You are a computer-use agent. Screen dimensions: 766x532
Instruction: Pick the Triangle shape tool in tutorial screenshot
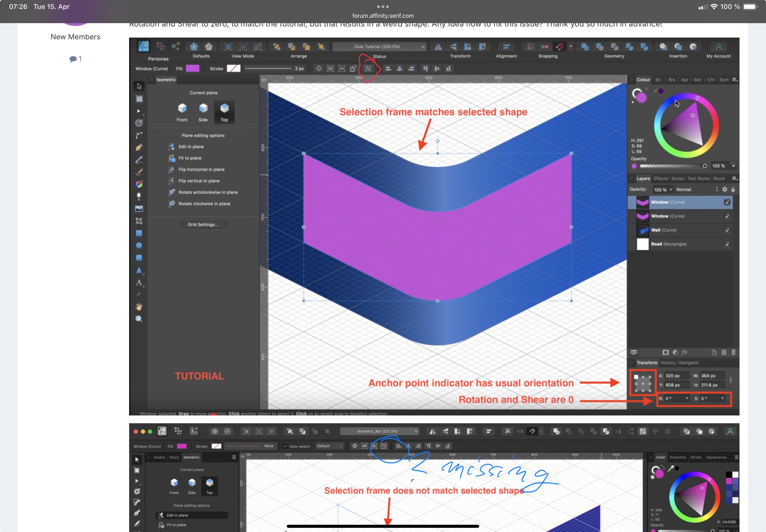click(x=139, y=270)
